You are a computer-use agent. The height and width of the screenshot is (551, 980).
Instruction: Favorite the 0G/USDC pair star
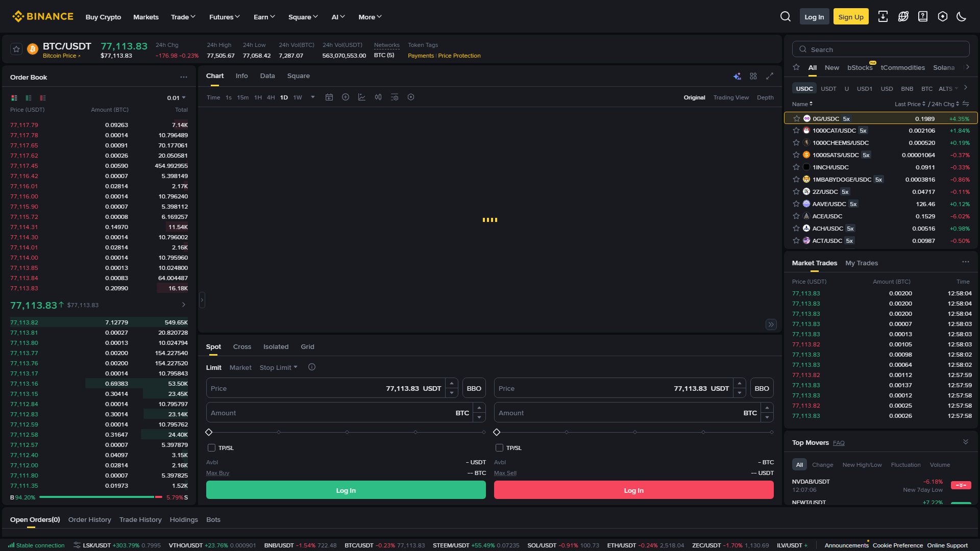coord(797,118)
